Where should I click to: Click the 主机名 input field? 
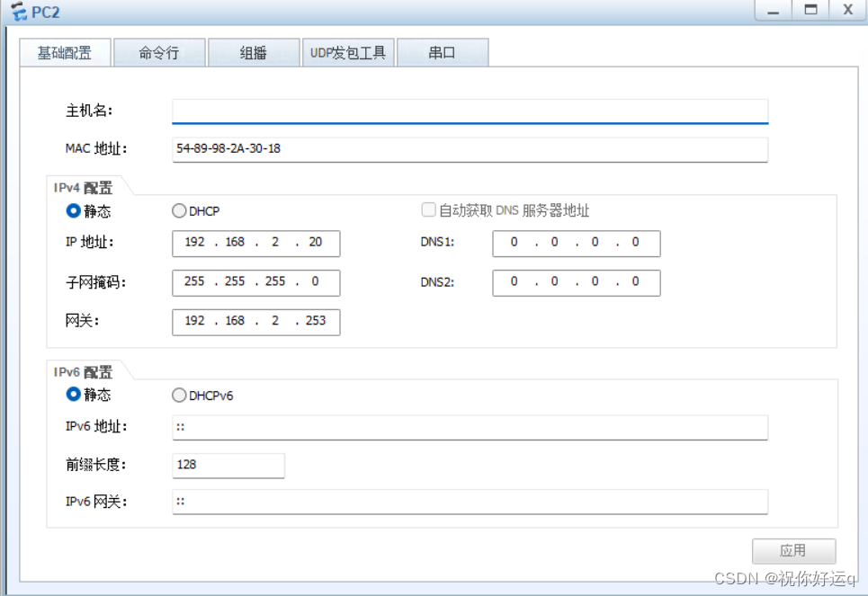point(468,110)
